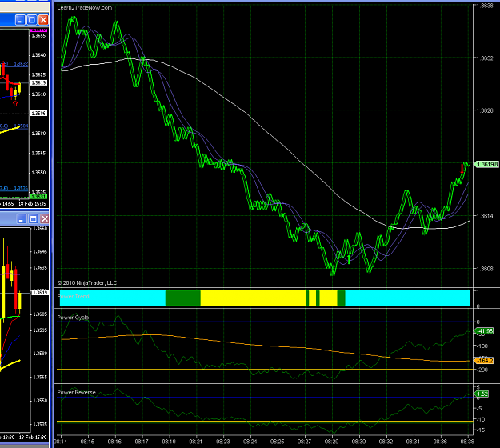
Task: Click the widest dark green Power Trend segment
Action: point(183,298)
